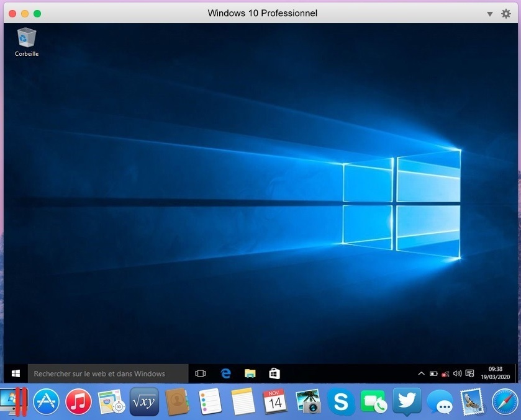Screen dimensions: 521x420
Task: Open Mail in the Dock
Action: [472, 402]
